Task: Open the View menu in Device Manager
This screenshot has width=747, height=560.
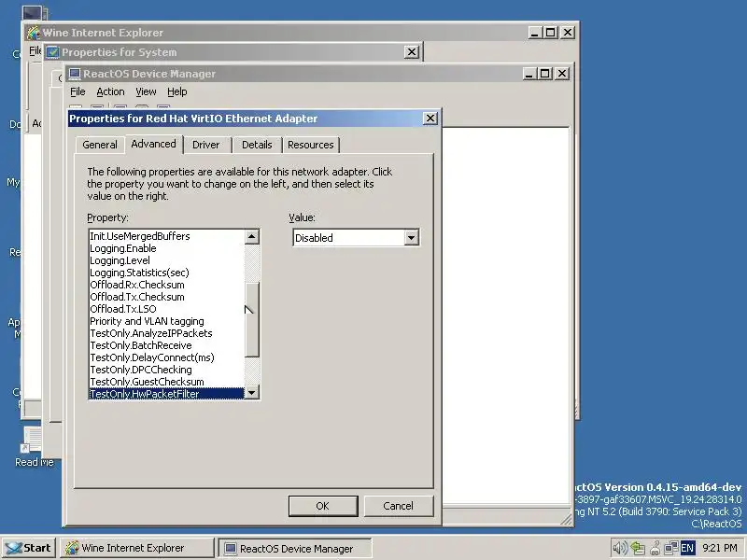Action: (146, 91)
